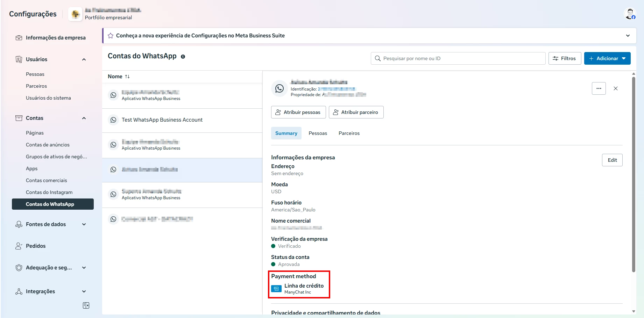Click the Portfólio empresarial label

click(108, 17)
